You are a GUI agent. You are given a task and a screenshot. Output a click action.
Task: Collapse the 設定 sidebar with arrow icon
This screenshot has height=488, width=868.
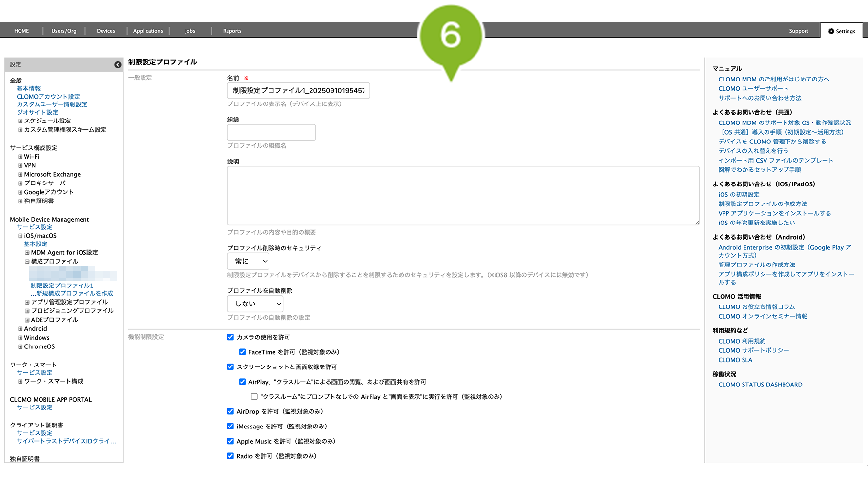[x=118, y=65]
